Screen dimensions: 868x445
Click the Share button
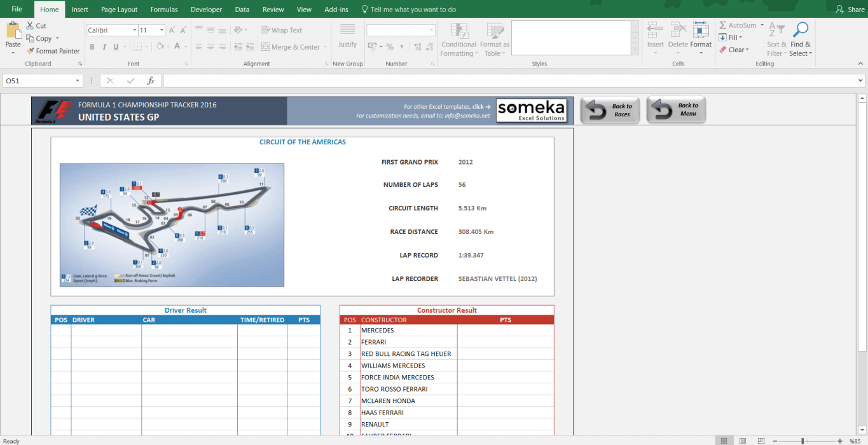click(850, 10)
